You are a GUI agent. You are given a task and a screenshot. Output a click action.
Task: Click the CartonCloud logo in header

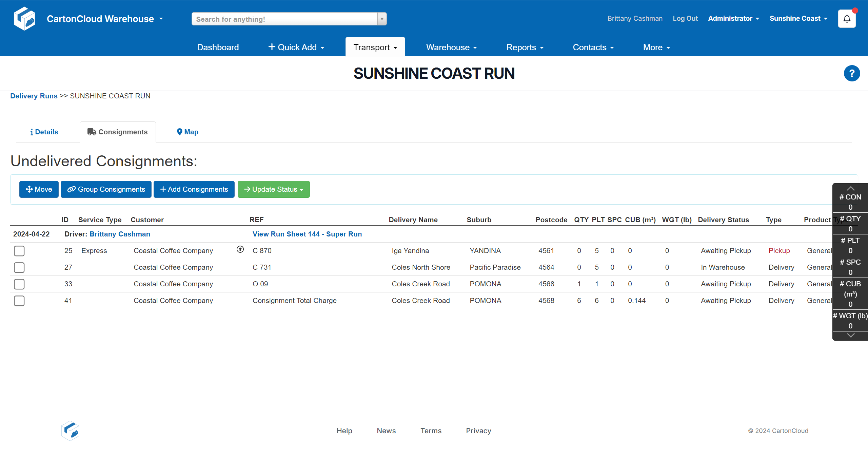click(24, 19)
